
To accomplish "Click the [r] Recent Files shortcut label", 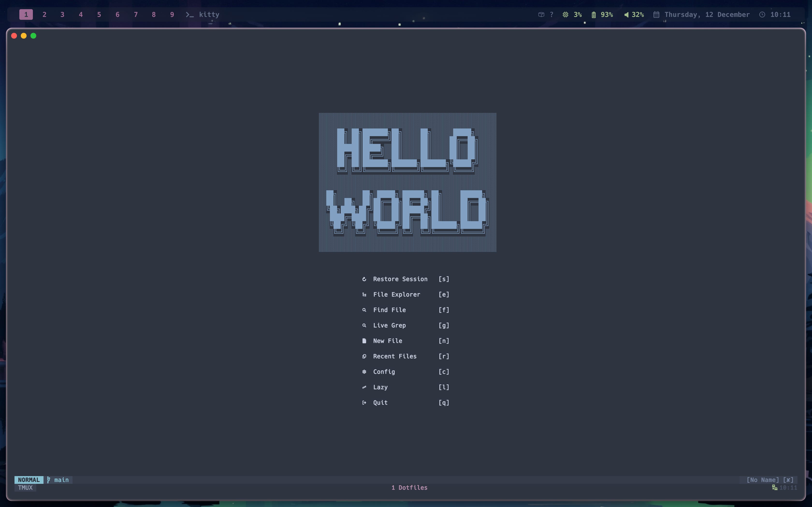I will [444, 356].
